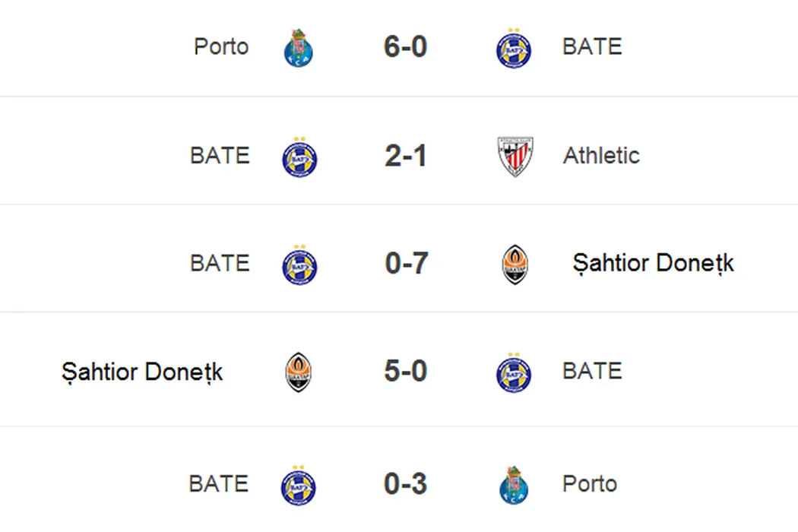Click the BATE crest in the 0-7 match
The height and width of the screenshot is (532, 798).
299,264
